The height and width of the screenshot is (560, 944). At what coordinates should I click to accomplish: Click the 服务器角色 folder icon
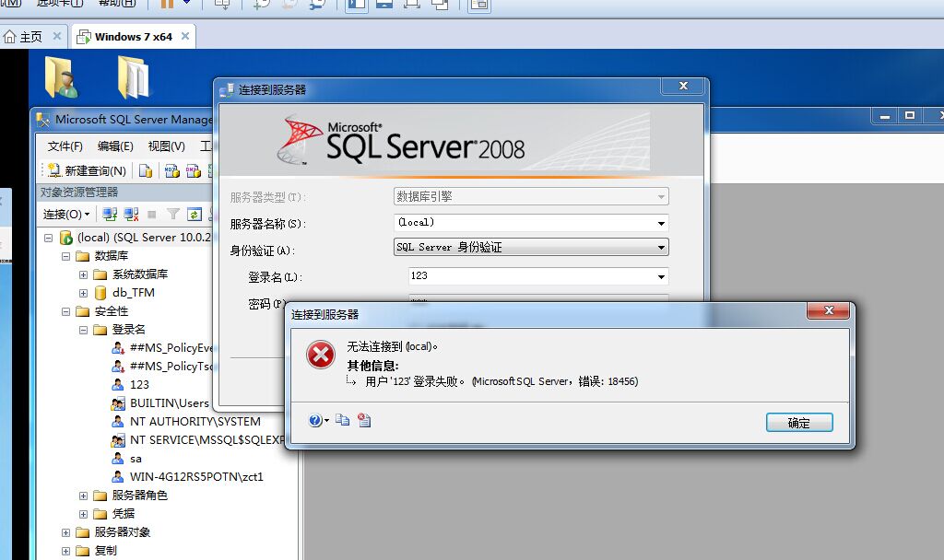click(100, 496)
